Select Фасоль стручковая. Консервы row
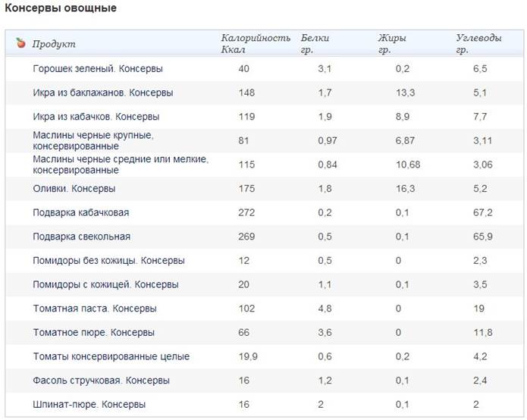The image size is (527, 420). pos(101,381)
